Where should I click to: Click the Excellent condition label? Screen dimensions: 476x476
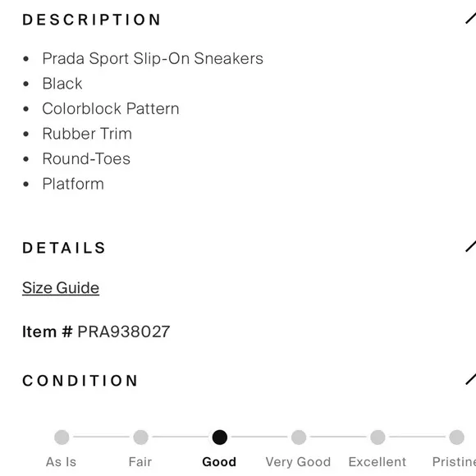point(378,462)
